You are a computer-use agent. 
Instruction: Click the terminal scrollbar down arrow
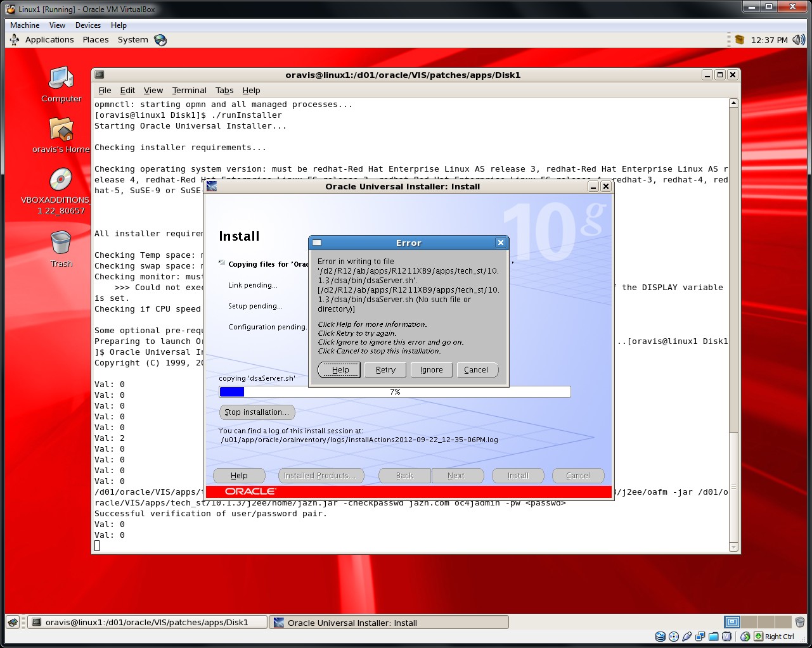tap(733, 547)
